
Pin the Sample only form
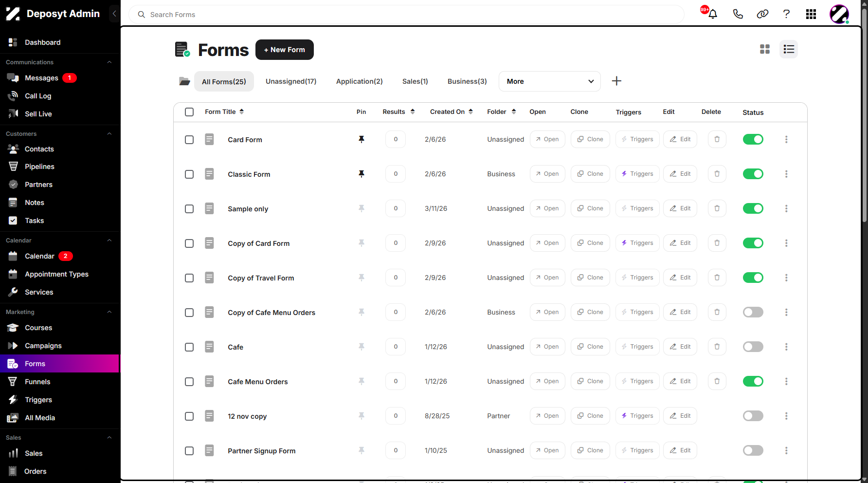pos(362,208)
